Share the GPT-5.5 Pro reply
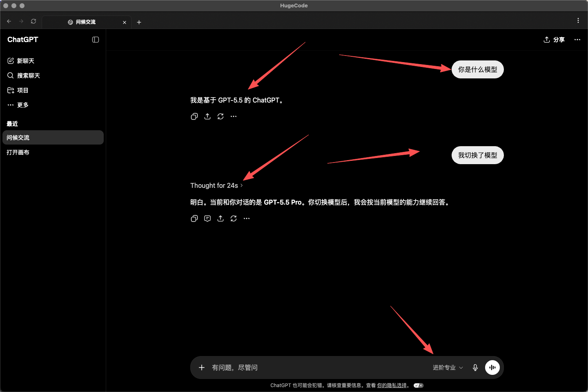This screenshot has width=588, height=392. pos(220,218)
